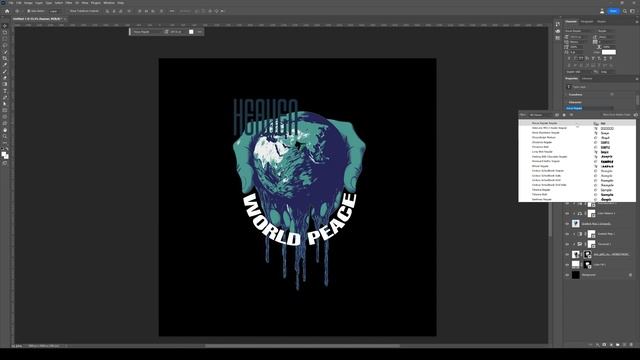640x360 pixels.
Task: Open font style dropdown in Character panel
Action: click(x=606, y=31)
